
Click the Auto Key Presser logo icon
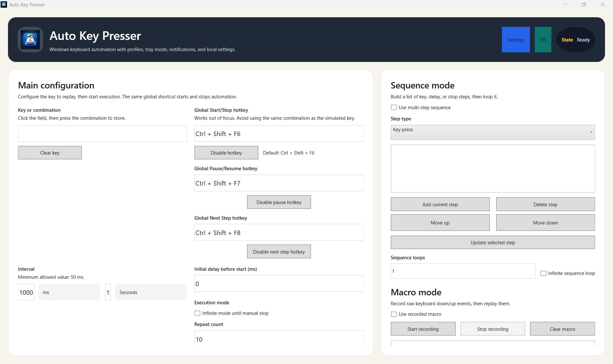click(30, 40)
